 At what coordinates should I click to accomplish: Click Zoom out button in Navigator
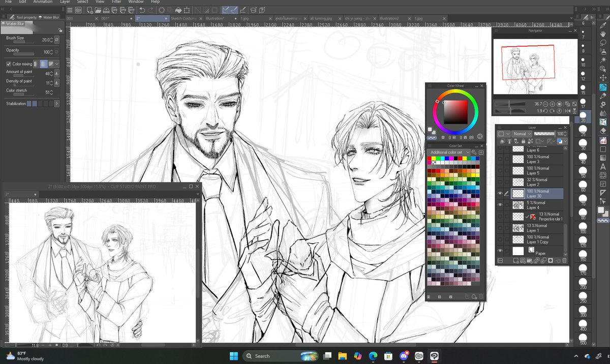[x=545, y=104]
